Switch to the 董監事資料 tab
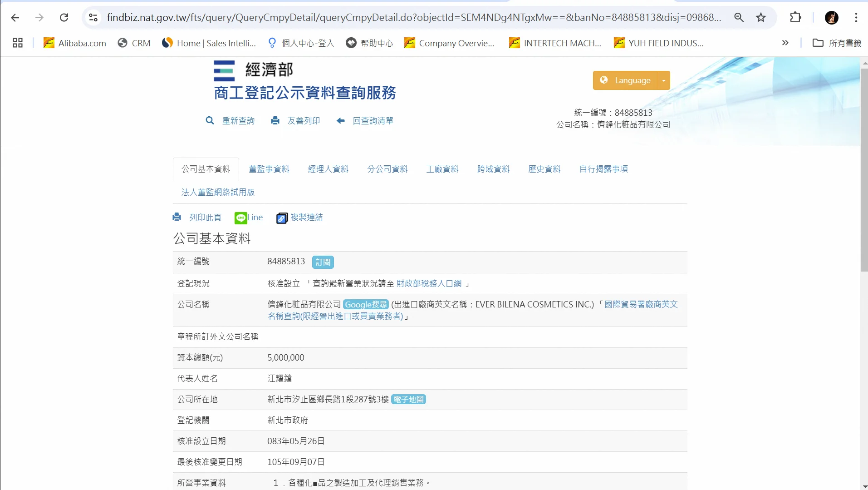Image resolution: width=868 pixels, height=490 pixels. (x=269, y=169)
